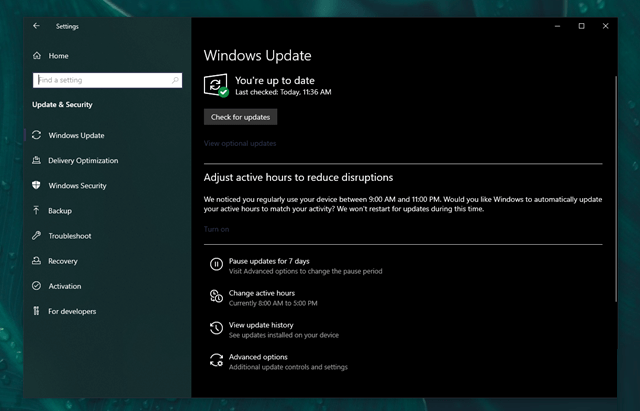Click the Home icon in sidebar
This screenshot has width=640, height=411.
37,56
